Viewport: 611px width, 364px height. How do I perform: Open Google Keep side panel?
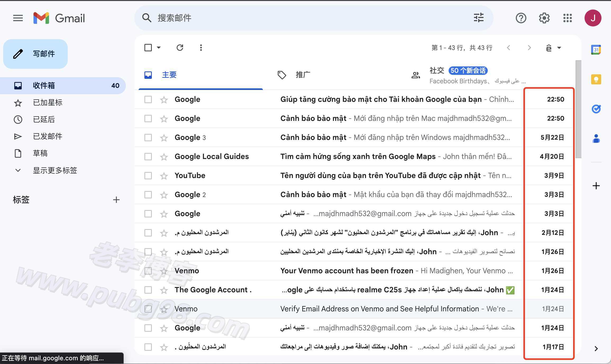(596, 79)
